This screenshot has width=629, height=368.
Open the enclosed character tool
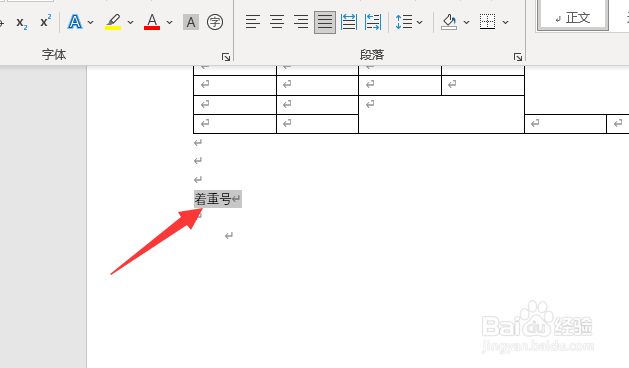pyautogui.click(x=215, y=22)
